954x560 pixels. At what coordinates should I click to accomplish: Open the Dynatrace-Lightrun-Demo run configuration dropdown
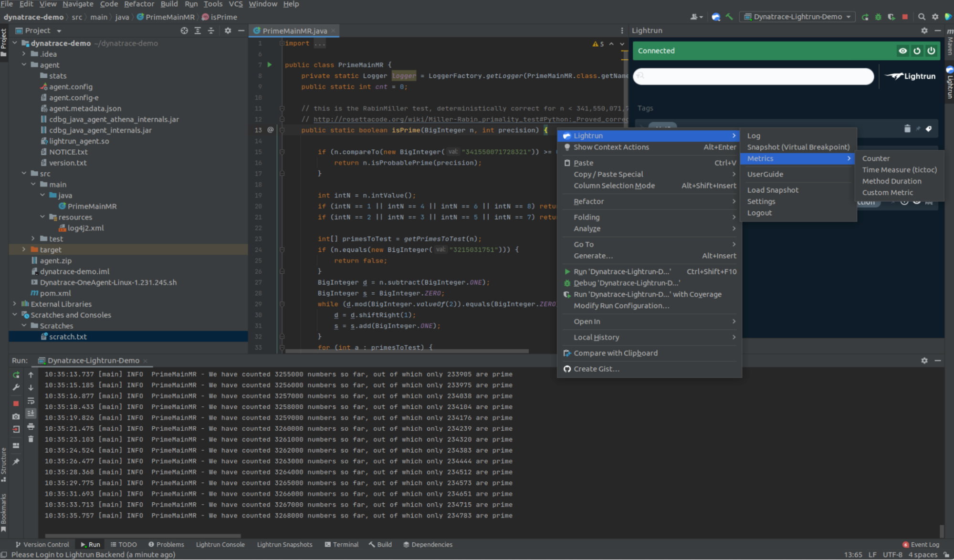(x=797, y=17)
